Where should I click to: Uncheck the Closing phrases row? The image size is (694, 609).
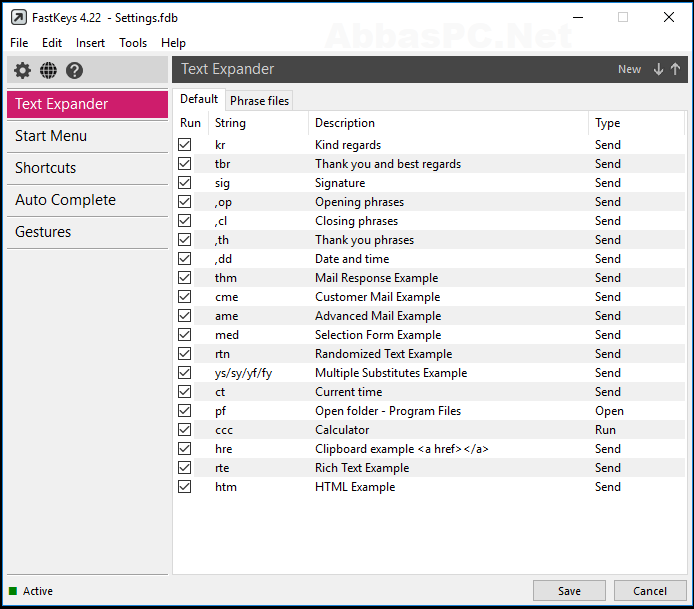point(185,221)
